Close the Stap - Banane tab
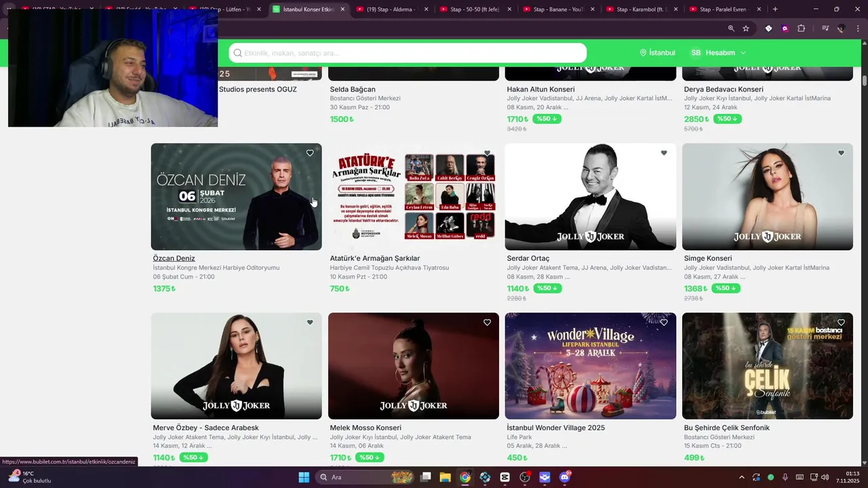 pos(593,9)
